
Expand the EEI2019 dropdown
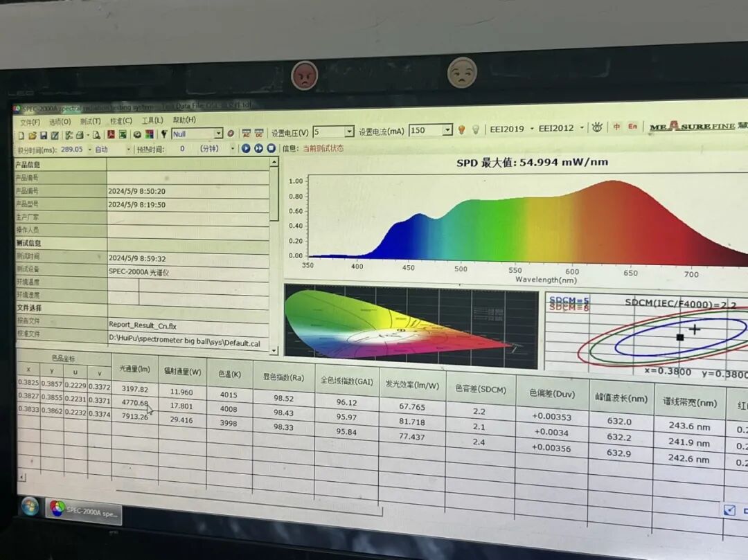(532, 129)
